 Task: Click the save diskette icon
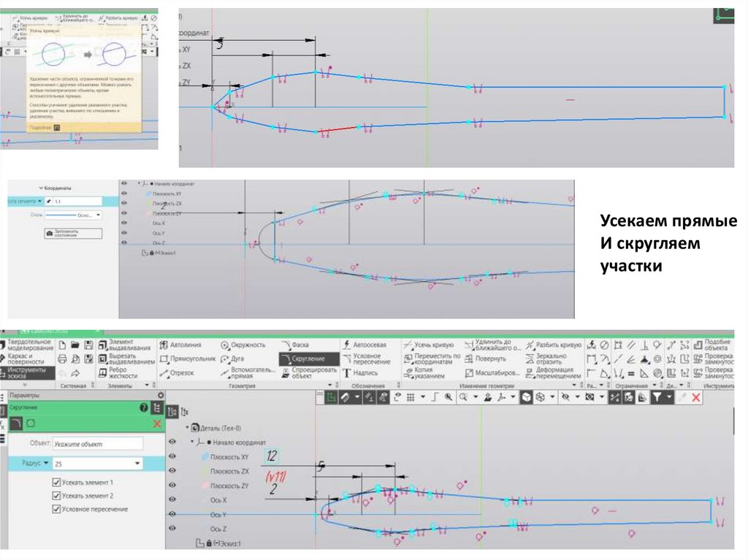click(88, 345)
